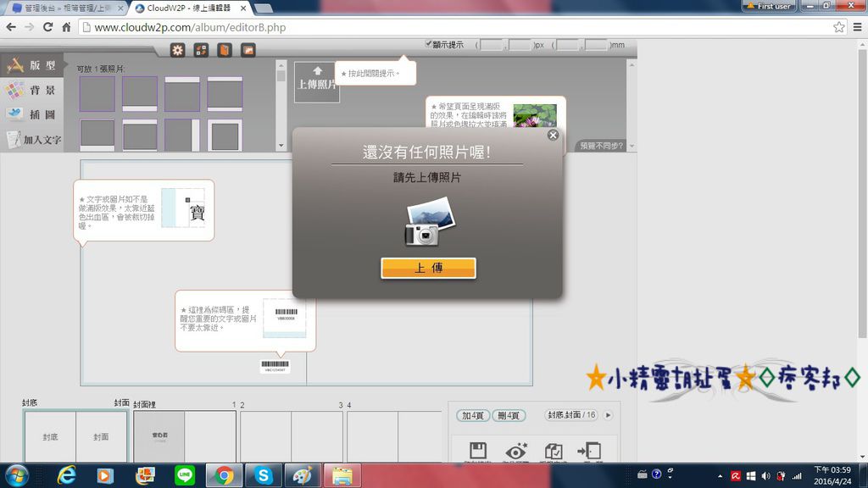Screen dimensions: 868x488
Task: Click the First user profile button
Action: tap(769, 6)
